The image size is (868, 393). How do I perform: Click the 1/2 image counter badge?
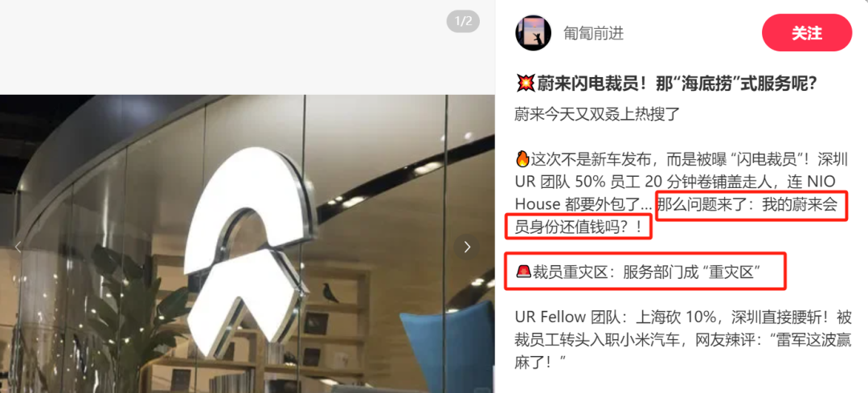(464, 22)
